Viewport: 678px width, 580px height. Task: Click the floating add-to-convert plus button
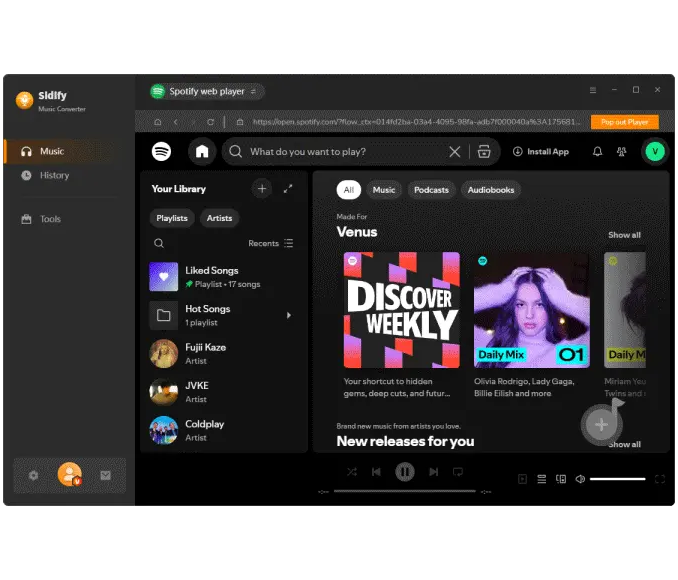(x=601, y=424)
